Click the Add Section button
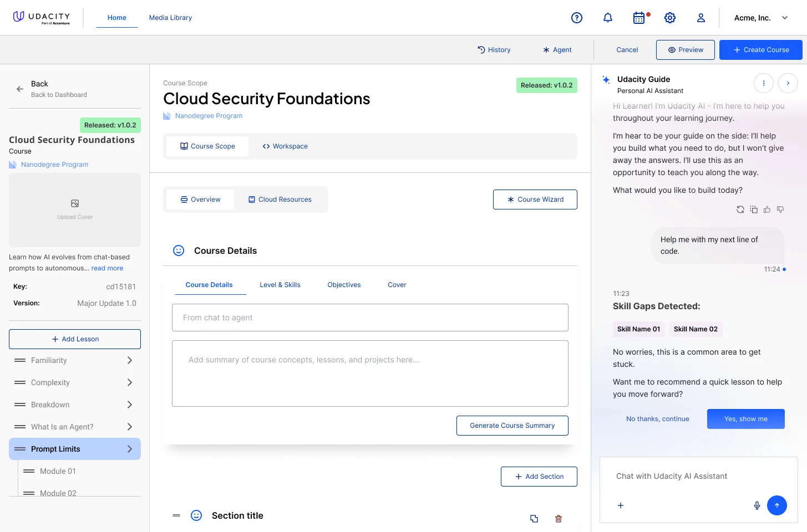 [539, 477]
